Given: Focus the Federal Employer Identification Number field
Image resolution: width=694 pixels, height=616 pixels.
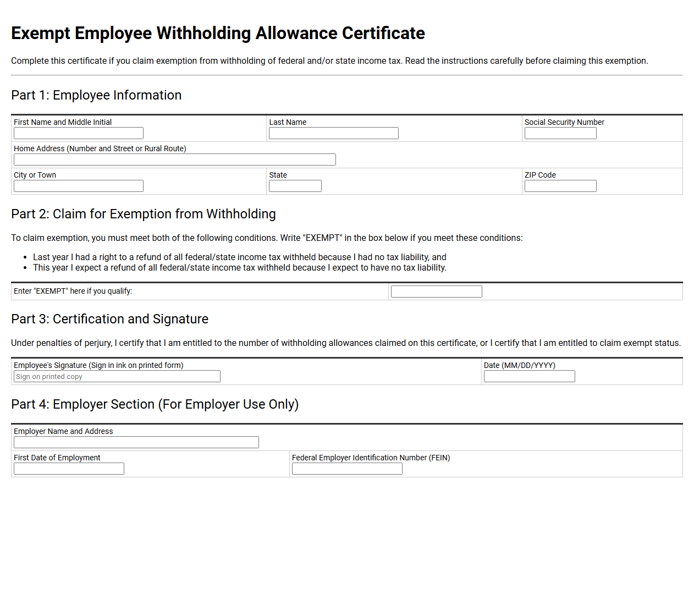Looking at the screenshot, I should (x=347, y=469).
